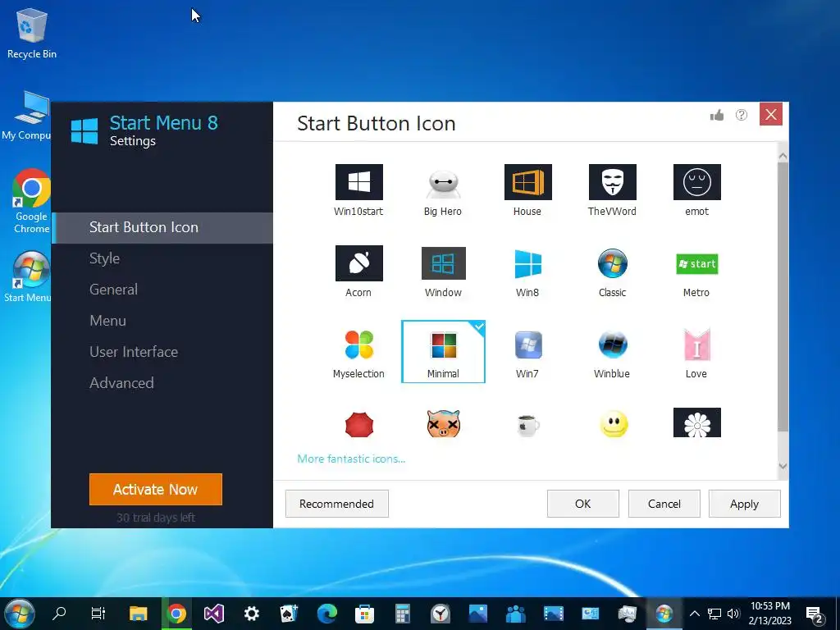The image size is (840, 630).
Task: Select the pink Love icon
Action: click(697, 345)
